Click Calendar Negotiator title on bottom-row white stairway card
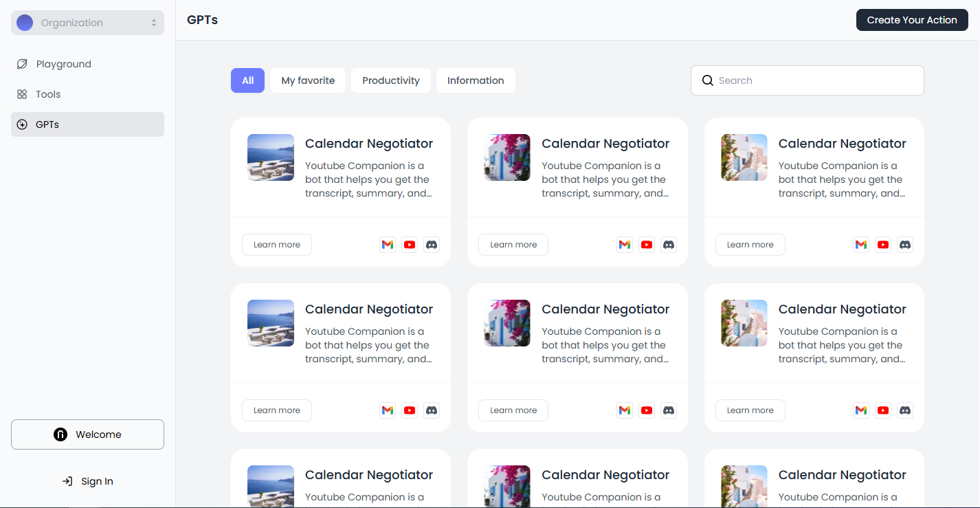This screenshot has width=980, height=508. click(843, 475)
